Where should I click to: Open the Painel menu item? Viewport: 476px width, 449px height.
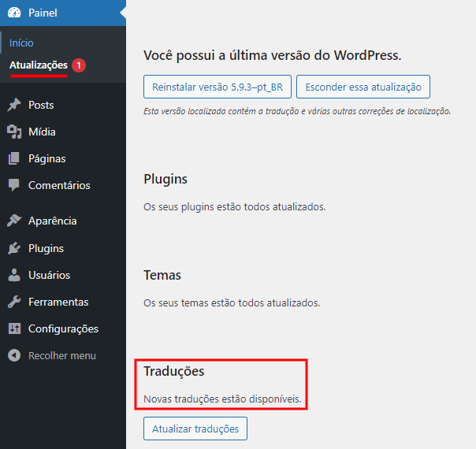coord(63,13)
